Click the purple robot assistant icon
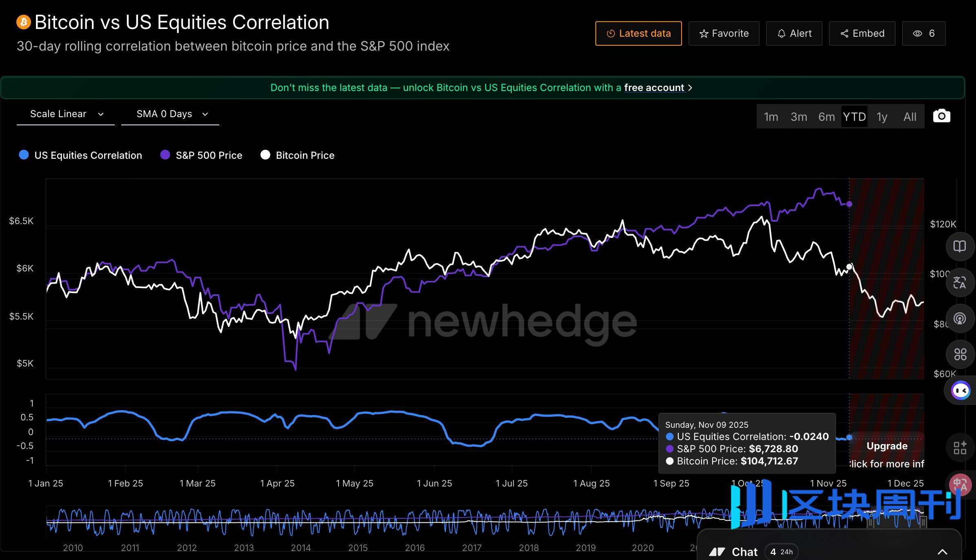This screenshot has width=976, height=560. (x=960, y=391)
